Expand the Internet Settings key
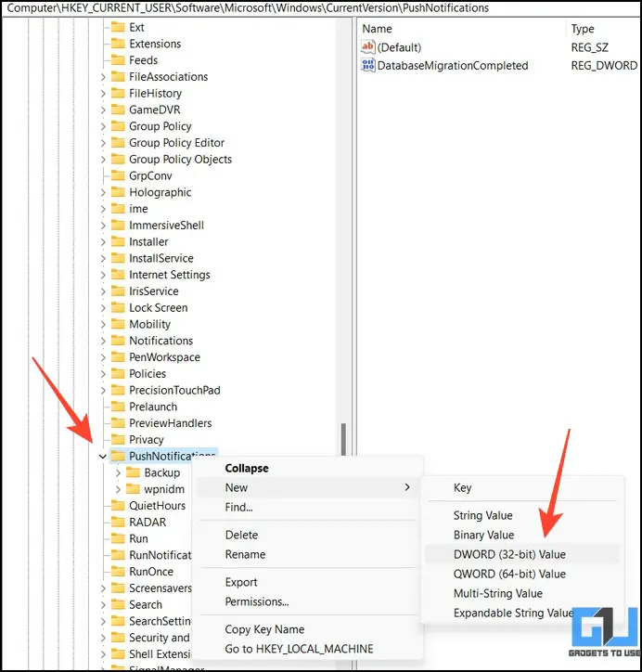The height and width of the screenshot is (672, 642). pos(103,275)
